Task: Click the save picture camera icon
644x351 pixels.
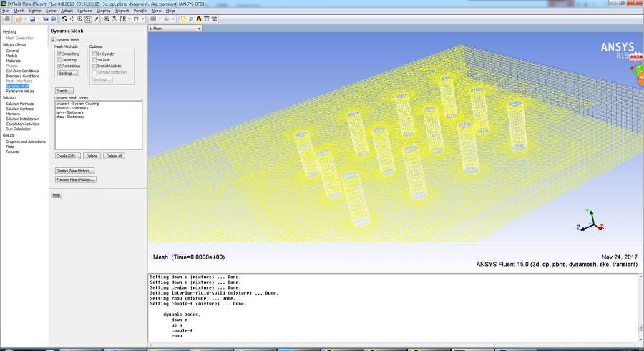Action: 46,19
